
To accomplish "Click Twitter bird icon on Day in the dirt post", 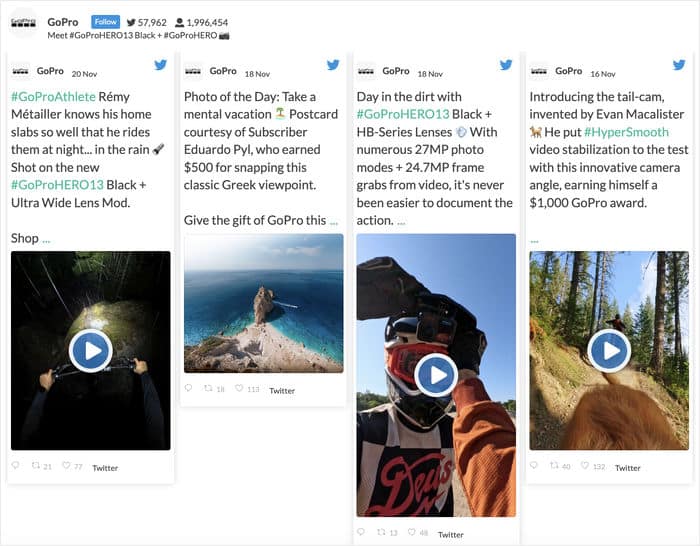I will [506, 65].
